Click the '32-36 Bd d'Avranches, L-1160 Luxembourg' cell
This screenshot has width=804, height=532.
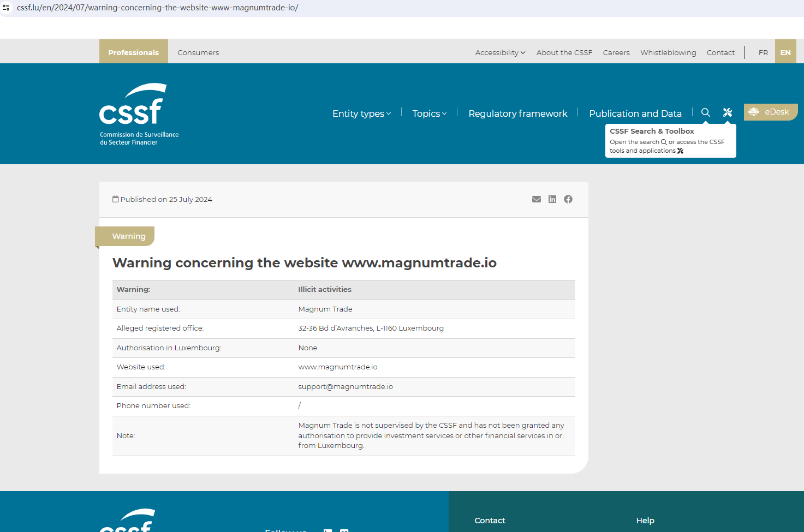(371, 328)
